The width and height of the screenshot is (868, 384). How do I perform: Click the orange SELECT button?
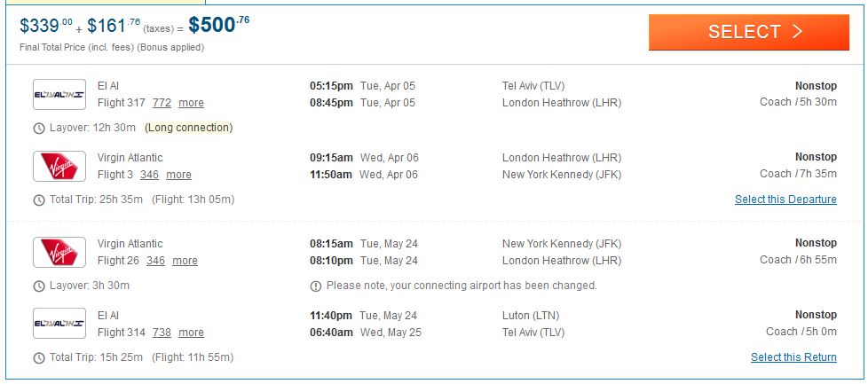(748, 32)
